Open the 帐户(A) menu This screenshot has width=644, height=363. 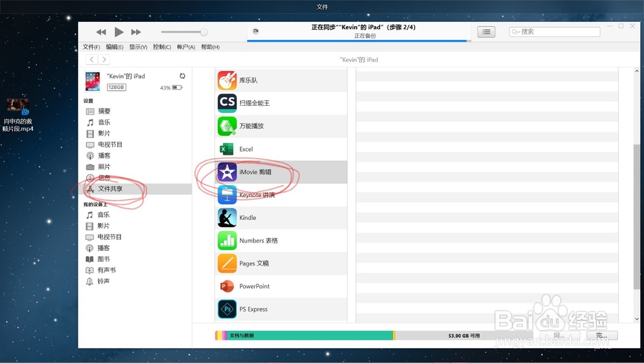[186, 47]
